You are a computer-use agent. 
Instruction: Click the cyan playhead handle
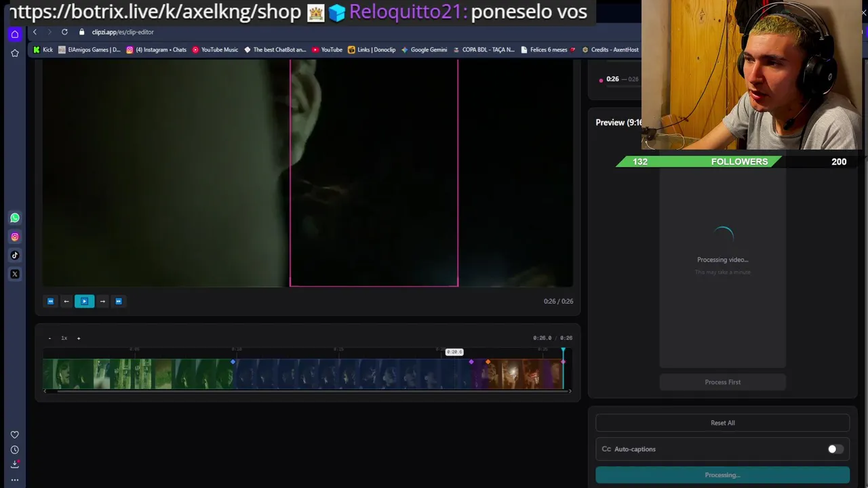pyautogui.click(x=563, y=350)
